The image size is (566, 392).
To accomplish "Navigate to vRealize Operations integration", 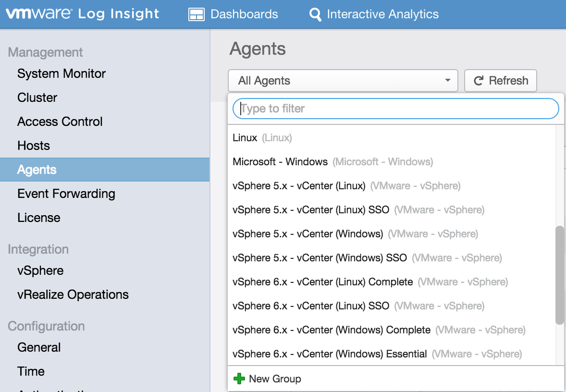I will click(x=73, y=294).
